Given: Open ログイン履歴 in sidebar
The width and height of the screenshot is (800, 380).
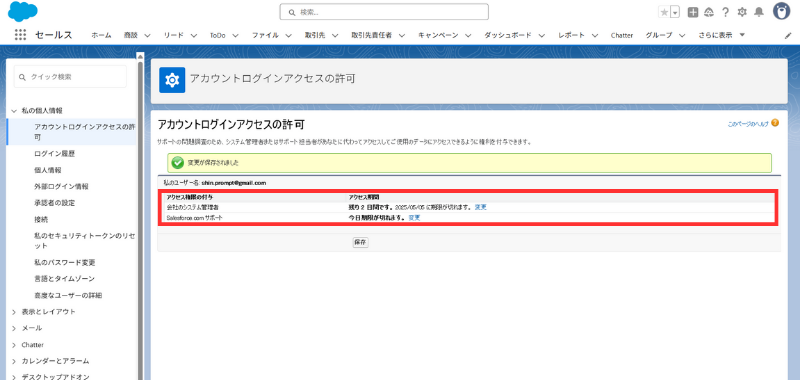Looking at the screenshot, I should tap(55, 154).
